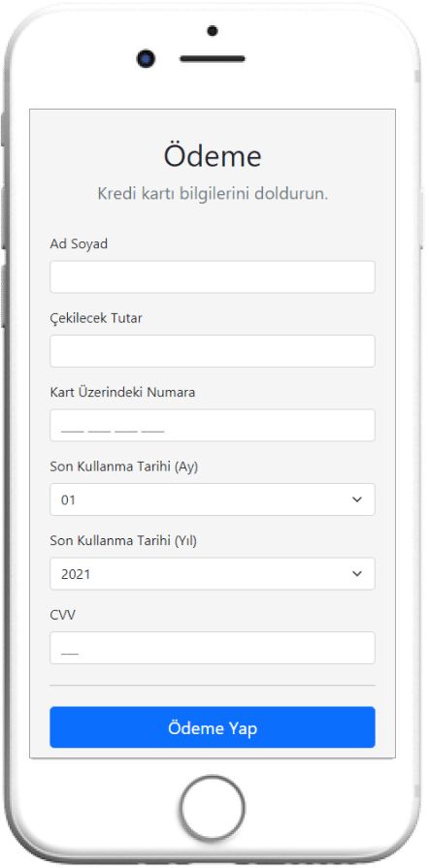This screenshot has width=429, height=868.
Task: Tap the phone's round home button
Action: click(x=213, y=808)
